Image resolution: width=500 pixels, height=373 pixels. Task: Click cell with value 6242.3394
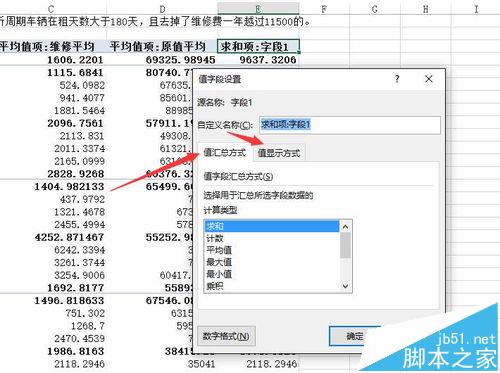(x=53, y=250)
